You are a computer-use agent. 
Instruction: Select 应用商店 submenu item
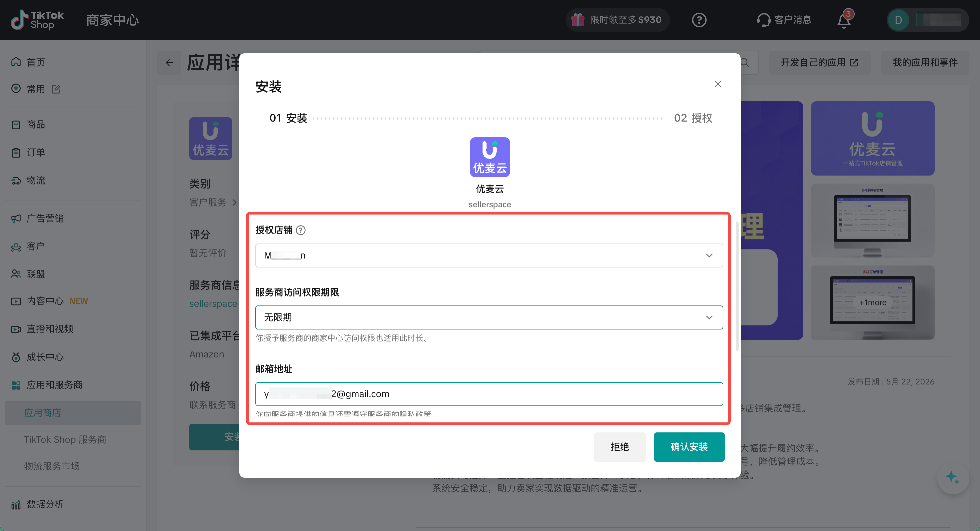73,413
